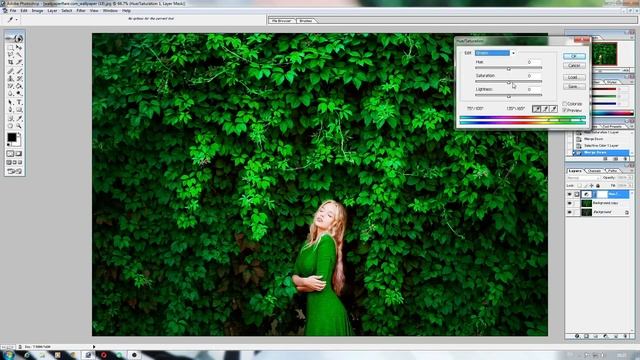Select the Eyedropper tool in toolbox
This screenshot has width=640, height=360.
pyautogui.click(x=19, y=118)
